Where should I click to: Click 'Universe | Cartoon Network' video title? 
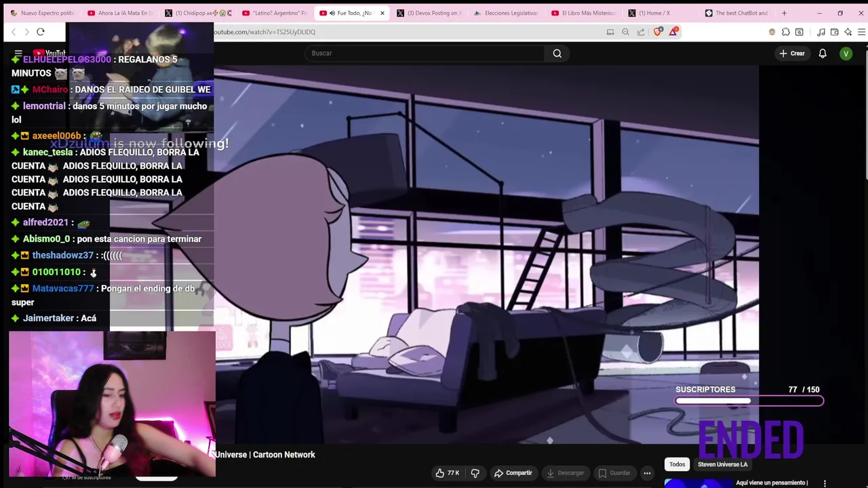coord(266,455)
